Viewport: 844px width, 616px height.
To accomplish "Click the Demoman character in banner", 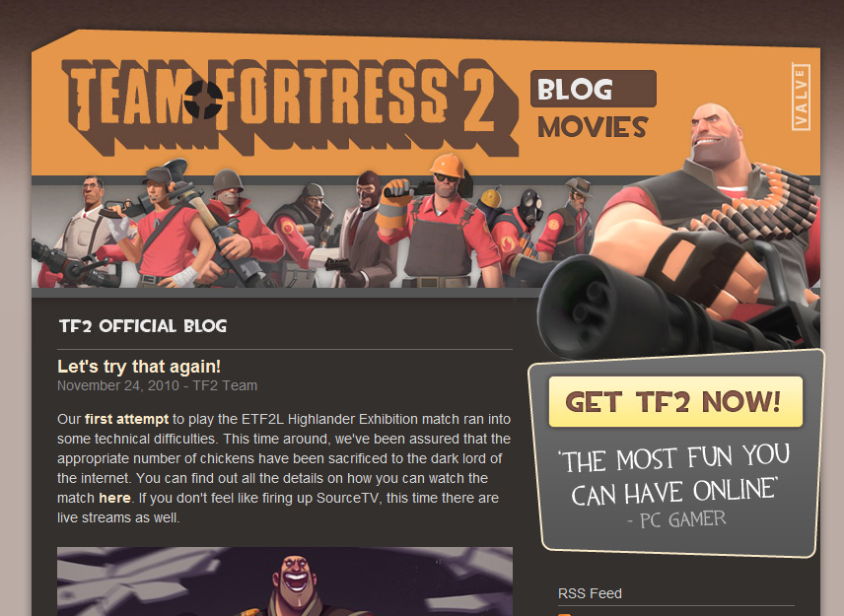I will (306, 232).
